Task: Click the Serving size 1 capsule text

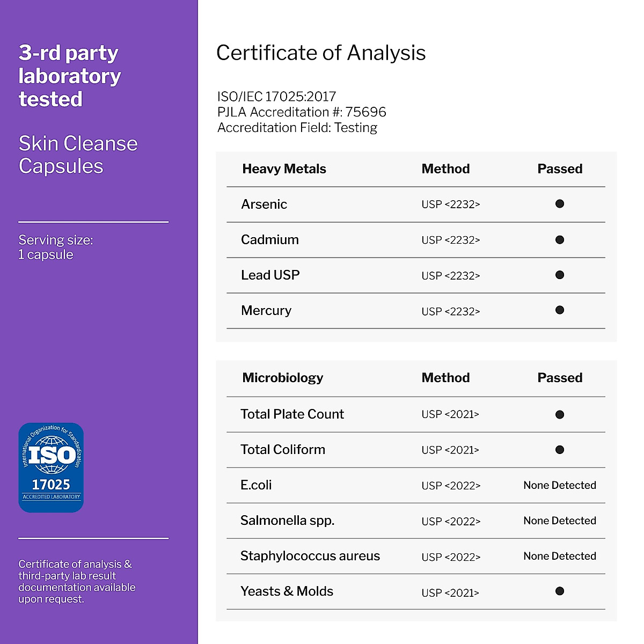Action: pos(55,247)
